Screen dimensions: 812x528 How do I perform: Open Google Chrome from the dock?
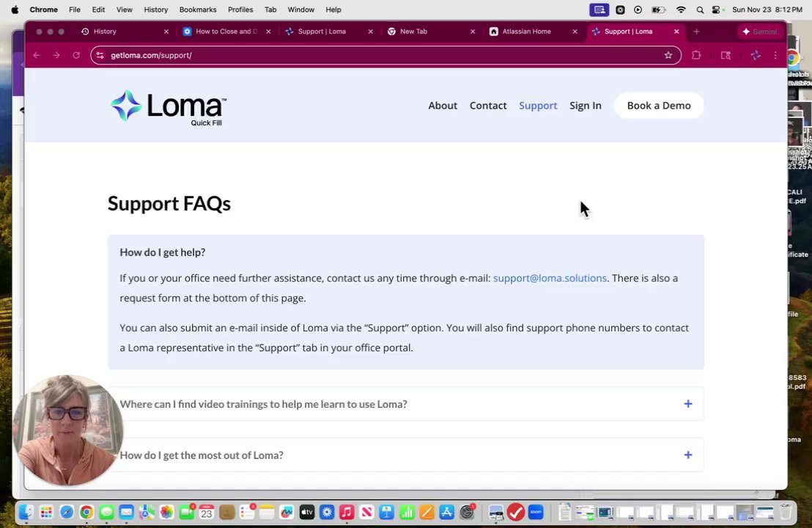86,513
